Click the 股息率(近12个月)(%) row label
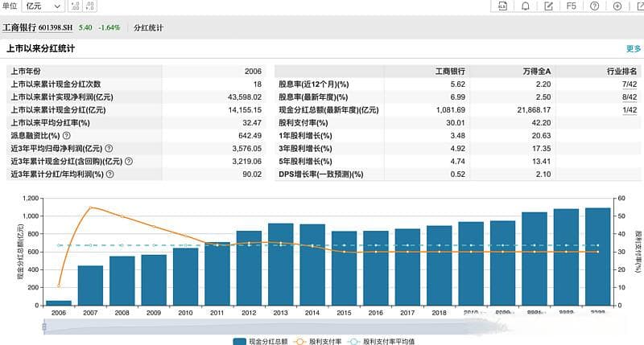Image resolution: width=644 pixels, height=345 pixels. [313, 84]
